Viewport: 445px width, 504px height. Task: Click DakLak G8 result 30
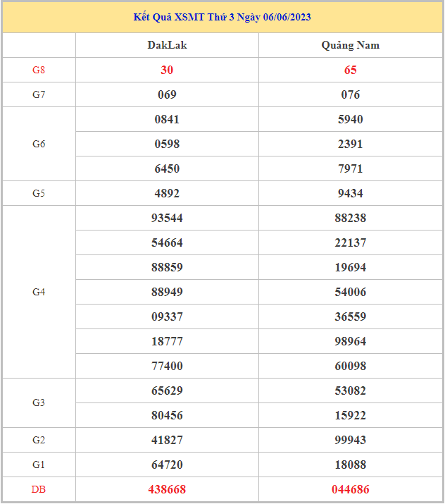(167, 70)
